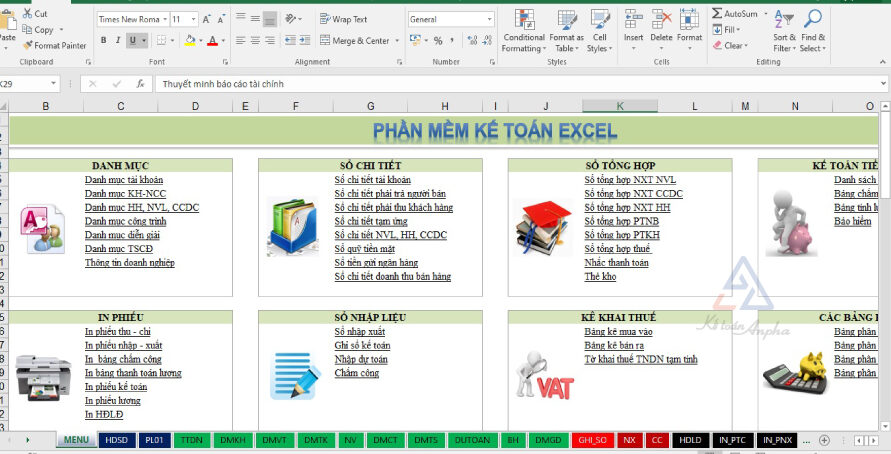This screenshot has height=454, width=891.
Task: Click the Sort & Filter icon
Action: pos(784,21)
